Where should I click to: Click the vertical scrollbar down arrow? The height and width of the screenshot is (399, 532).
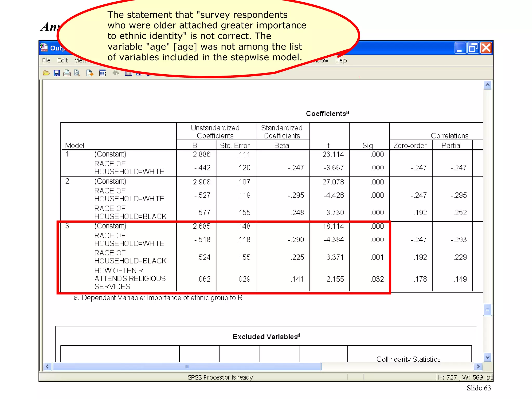pyautogui.click(x=487, y=357)
